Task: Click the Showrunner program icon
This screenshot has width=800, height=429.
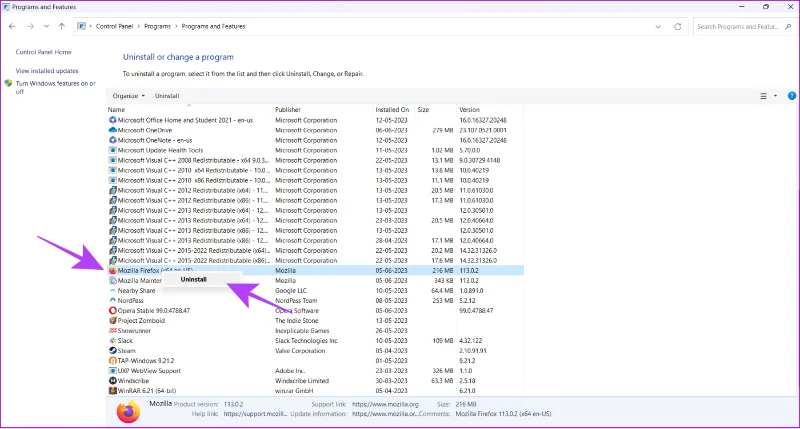Action: coord(112,331)
